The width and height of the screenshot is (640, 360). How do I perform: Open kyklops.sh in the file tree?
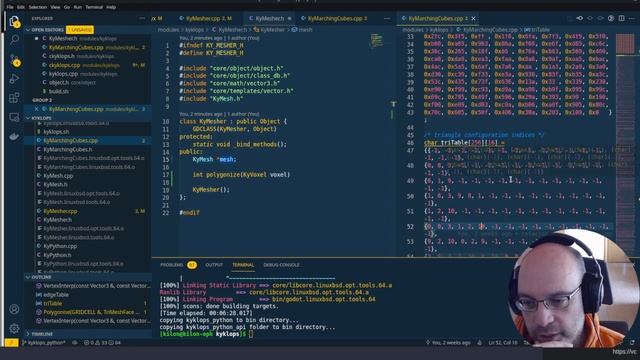[56, 132]
